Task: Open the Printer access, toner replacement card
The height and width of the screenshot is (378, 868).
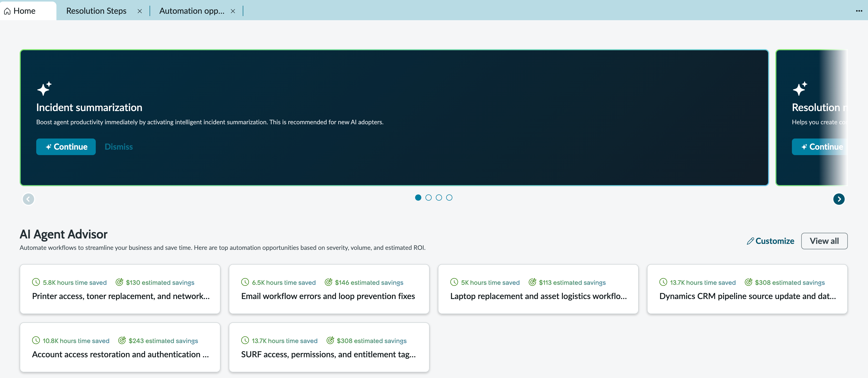Action: pyautogui.click(x=120, y=289)
